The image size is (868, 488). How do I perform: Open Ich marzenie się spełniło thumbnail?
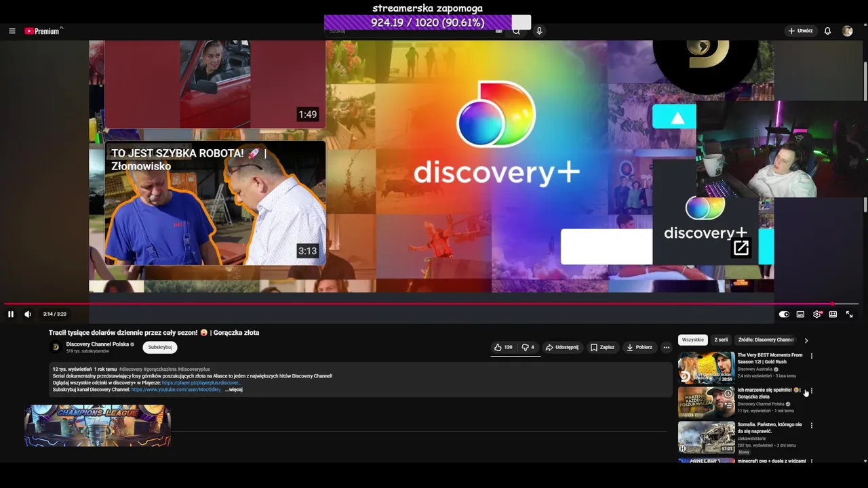(707, 403)
